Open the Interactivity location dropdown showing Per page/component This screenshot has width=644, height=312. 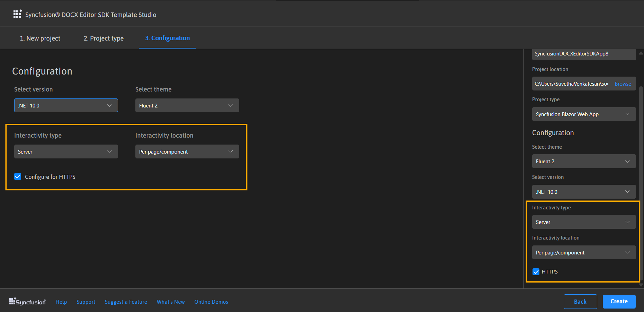(x=187, y=151)
